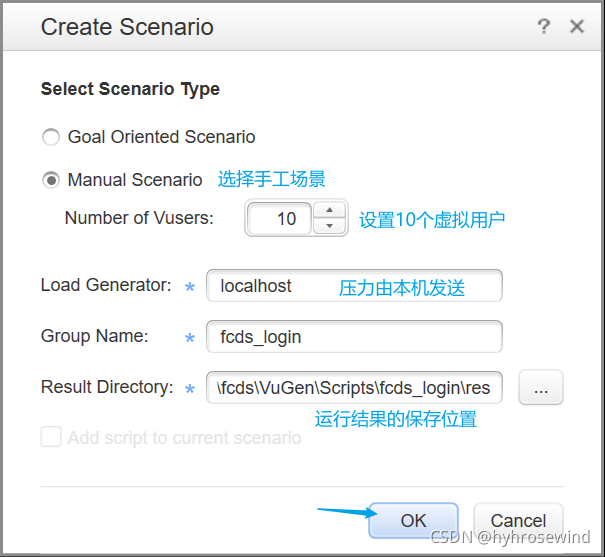Click the asterisk next to Load Generator

(189, 287)
